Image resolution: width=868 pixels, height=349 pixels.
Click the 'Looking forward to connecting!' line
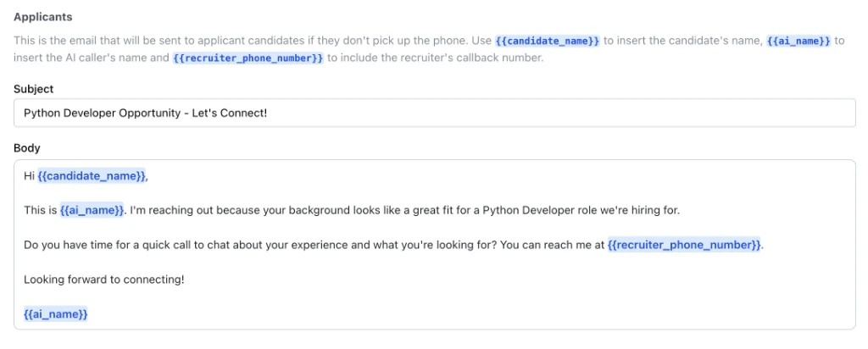point(104,280)
